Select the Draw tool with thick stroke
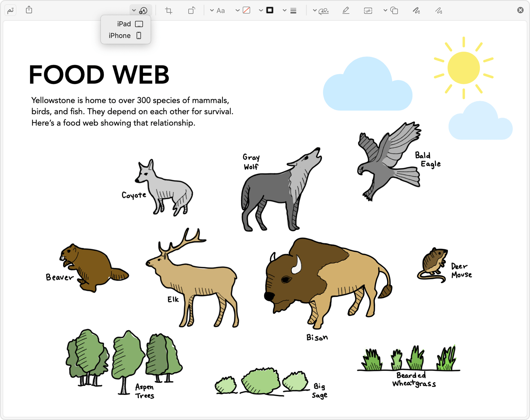The width and height of the screenshot is (530, 420). [x=416, y=11]
